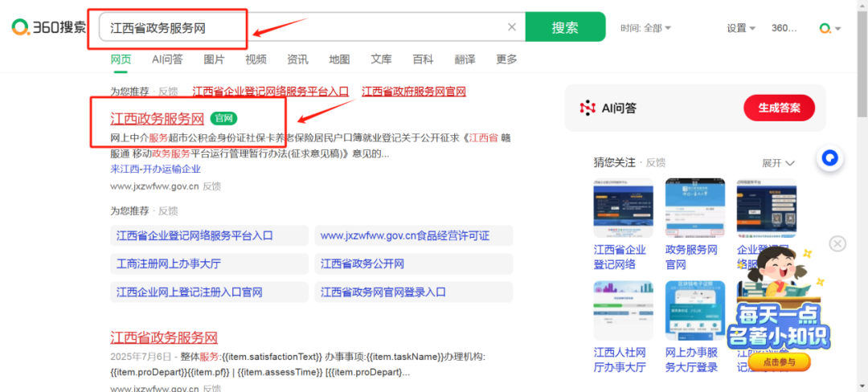Switch to the 翻译 tab
This screenshot has width=868, height=392.
coord(465,59)
